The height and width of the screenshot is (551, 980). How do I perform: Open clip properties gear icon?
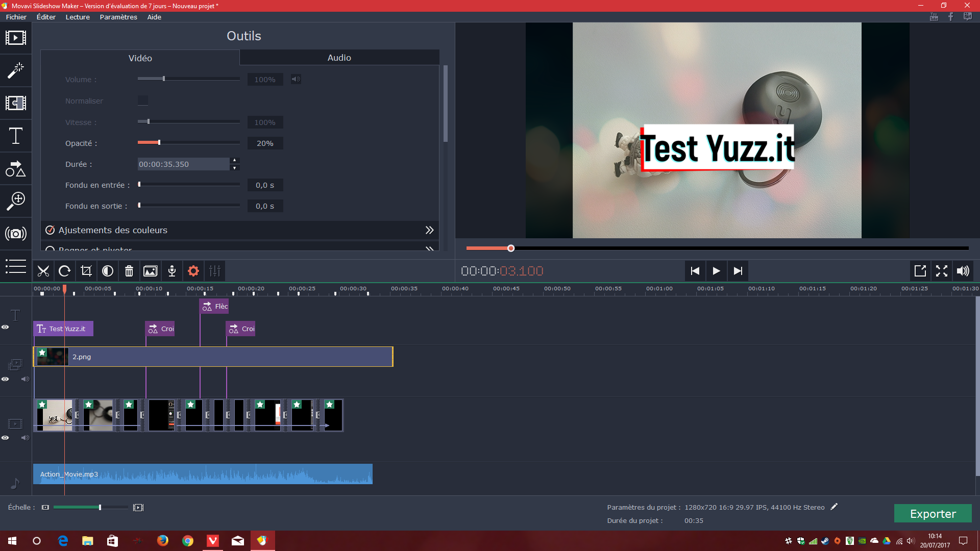tap(193, 271)
